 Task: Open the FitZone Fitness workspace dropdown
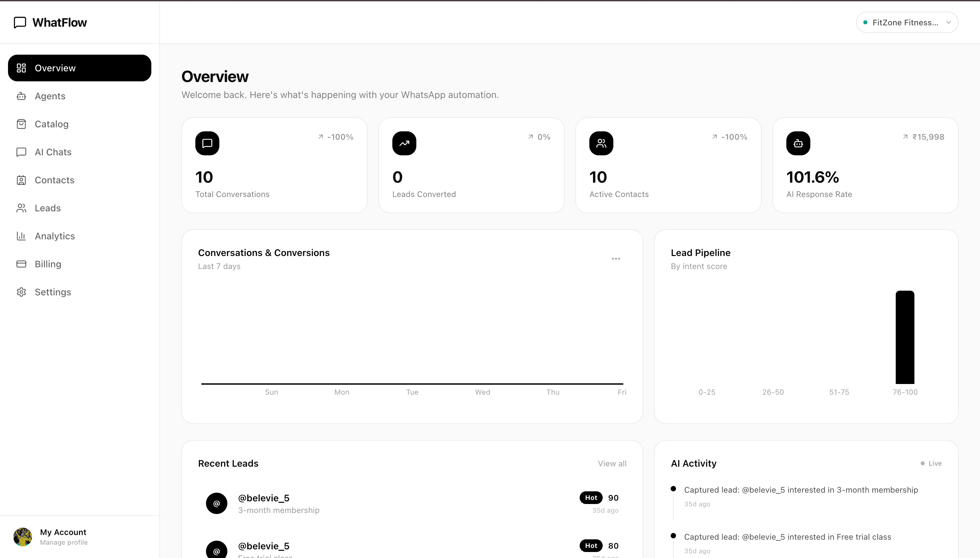907,23
